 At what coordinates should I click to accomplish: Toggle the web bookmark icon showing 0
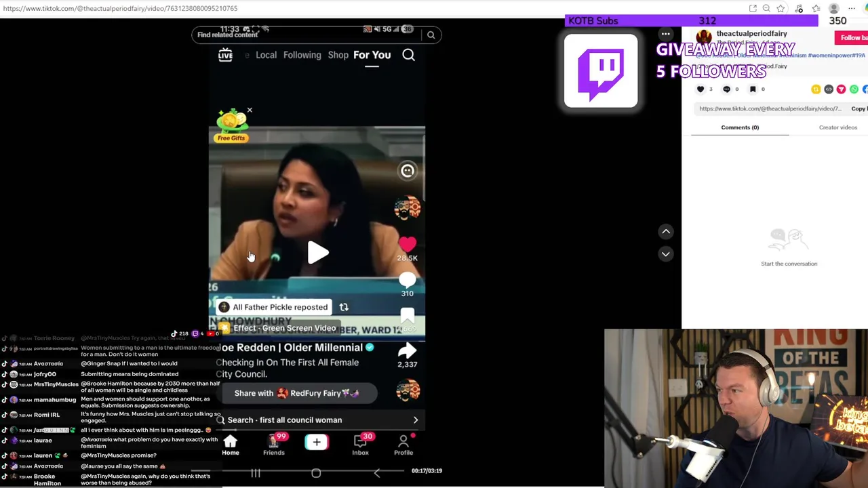coord(753,89)
